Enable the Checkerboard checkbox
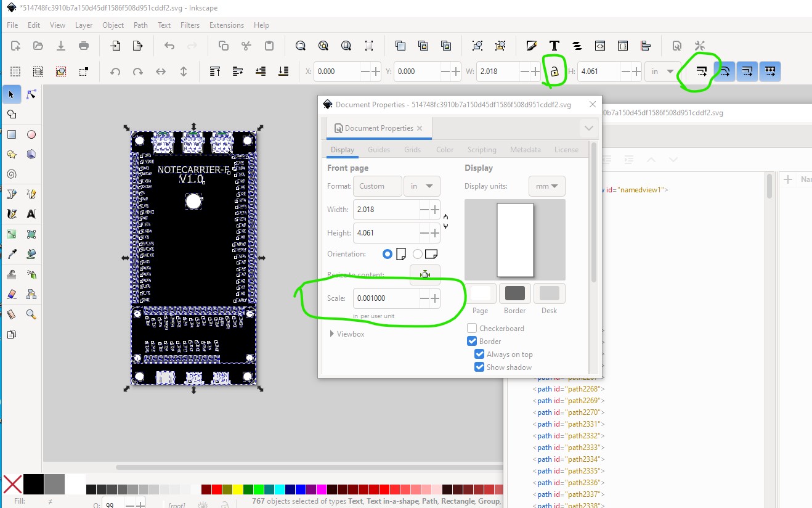Image resolution: width=812 pixels, height=508 pixels. pos(472,328)
